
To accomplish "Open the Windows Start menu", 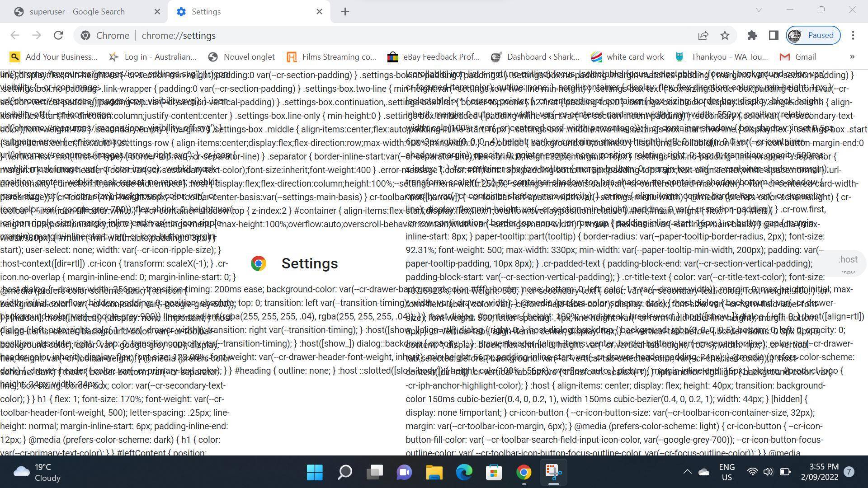I will point(315,472).
